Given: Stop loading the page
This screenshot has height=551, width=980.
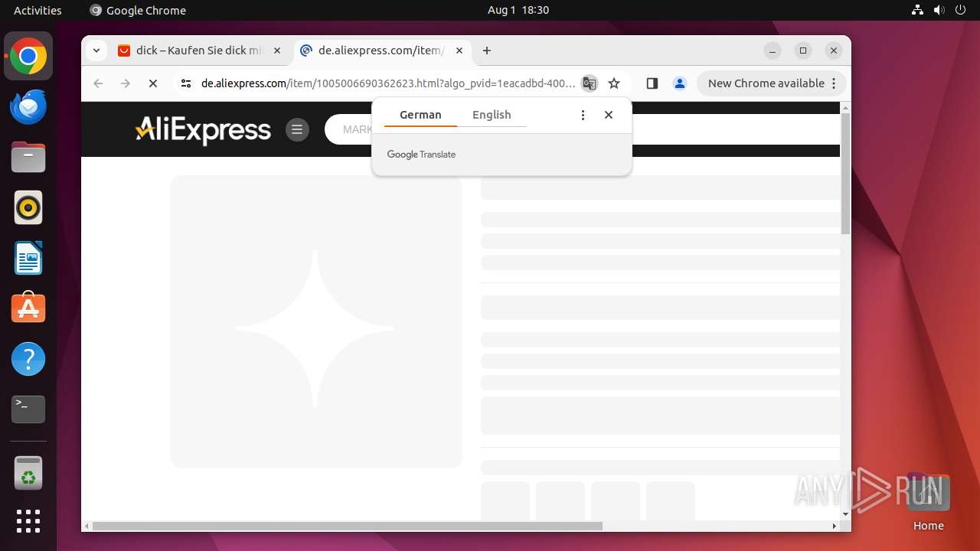Looking at the screenshot, I should pyautogui.click(x=153, y=83).
